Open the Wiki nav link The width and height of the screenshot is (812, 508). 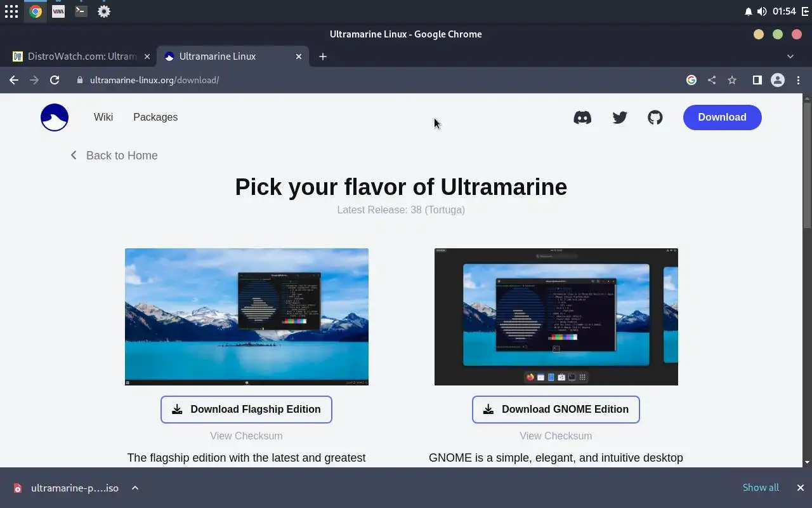(103, 117)
